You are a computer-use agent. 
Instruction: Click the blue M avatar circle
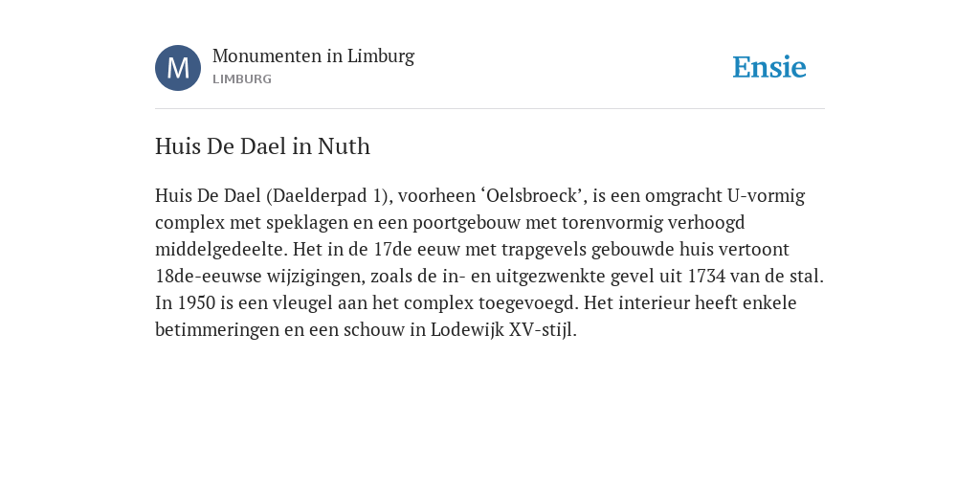(x=178, y=68)
